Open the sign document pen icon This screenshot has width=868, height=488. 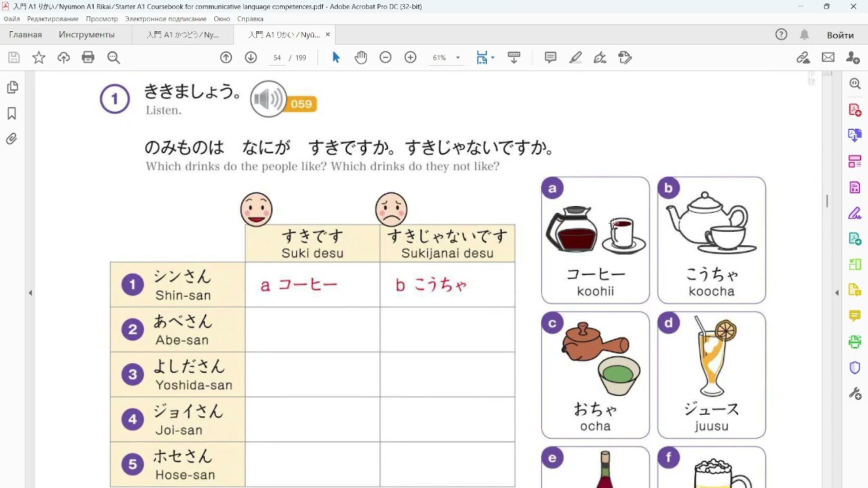click(600, 58)
